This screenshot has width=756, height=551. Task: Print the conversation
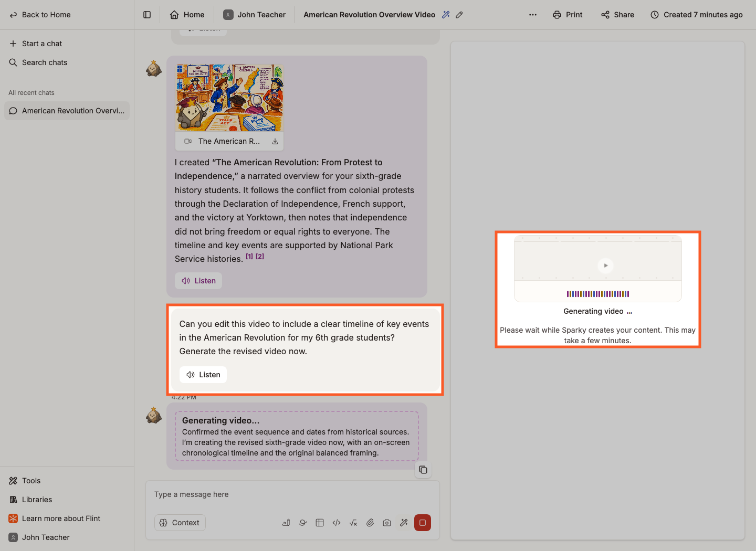(x=568, y=15)
